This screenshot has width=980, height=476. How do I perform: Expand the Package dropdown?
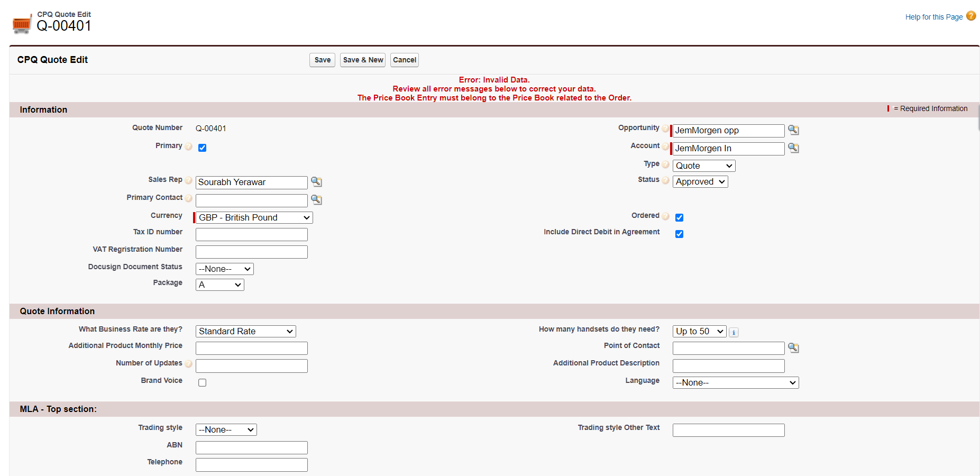[220, 285]
